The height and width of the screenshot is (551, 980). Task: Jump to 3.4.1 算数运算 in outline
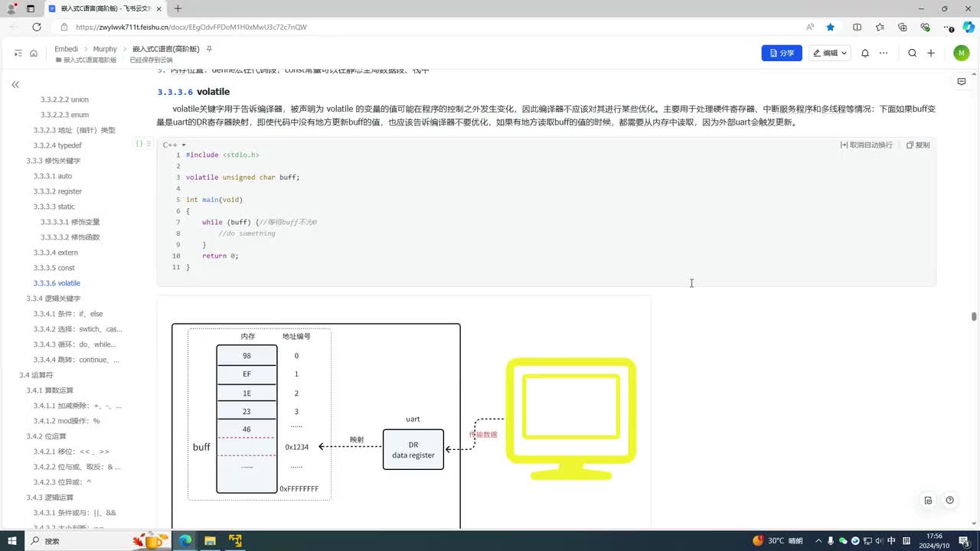click(50, 390)
